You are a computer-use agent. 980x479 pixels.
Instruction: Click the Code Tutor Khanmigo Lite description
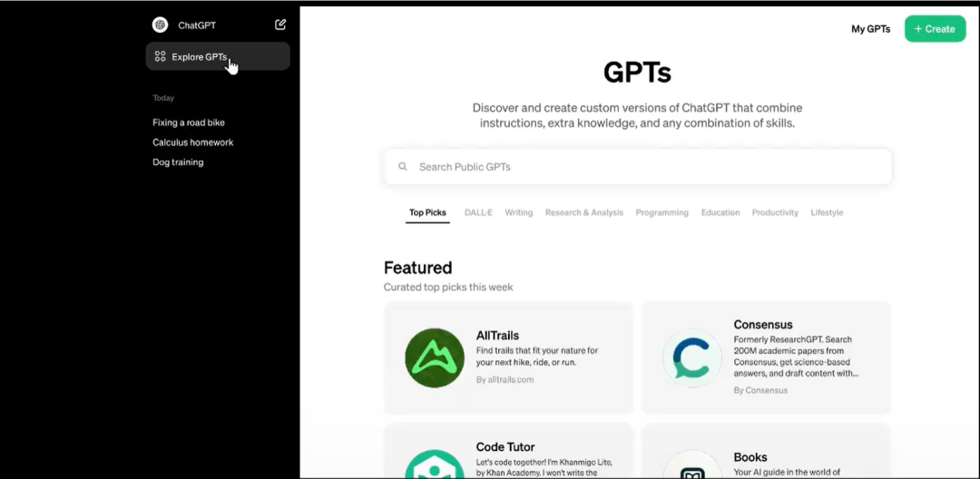coord(544,468)
